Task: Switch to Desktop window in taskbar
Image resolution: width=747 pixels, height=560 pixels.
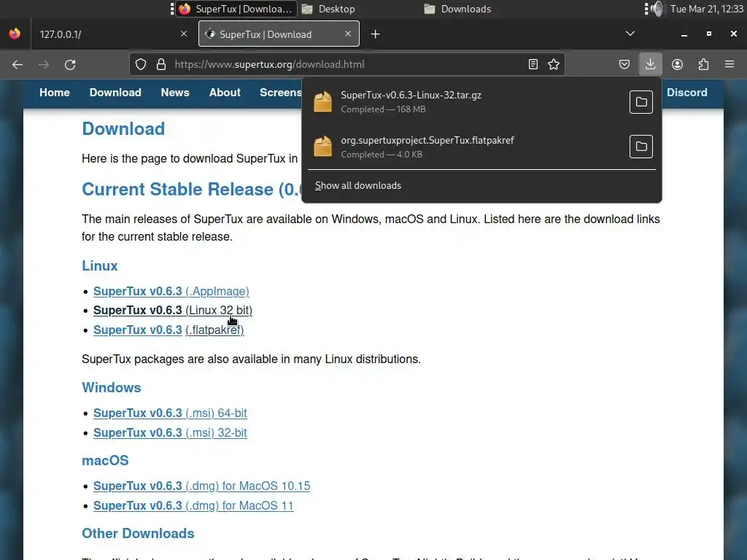Action: coord(329,9)
